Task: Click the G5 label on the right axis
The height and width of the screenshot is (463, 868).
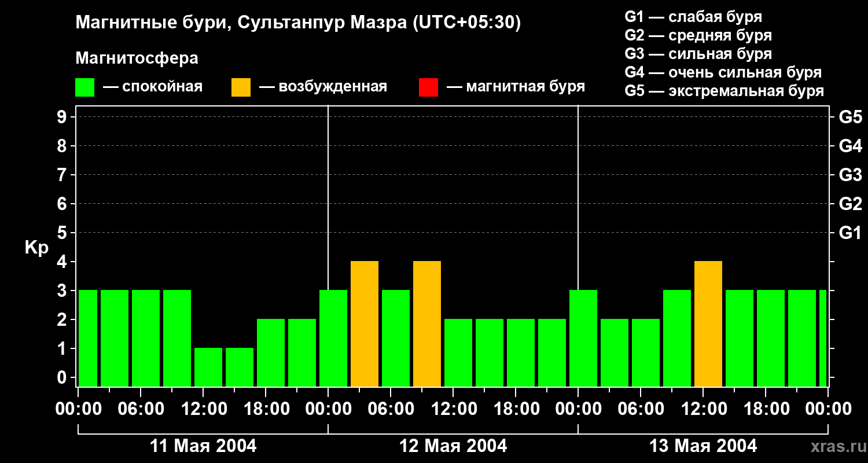Action: [850, 117]
